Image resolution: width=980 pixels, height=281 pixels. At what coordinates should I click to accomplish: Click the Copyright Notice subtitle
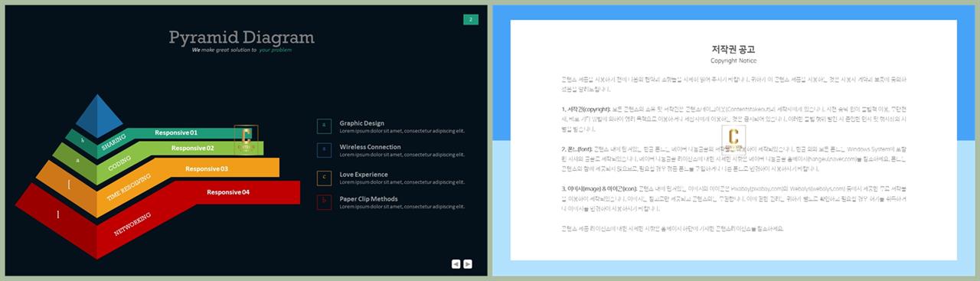(x=733, y=60)
